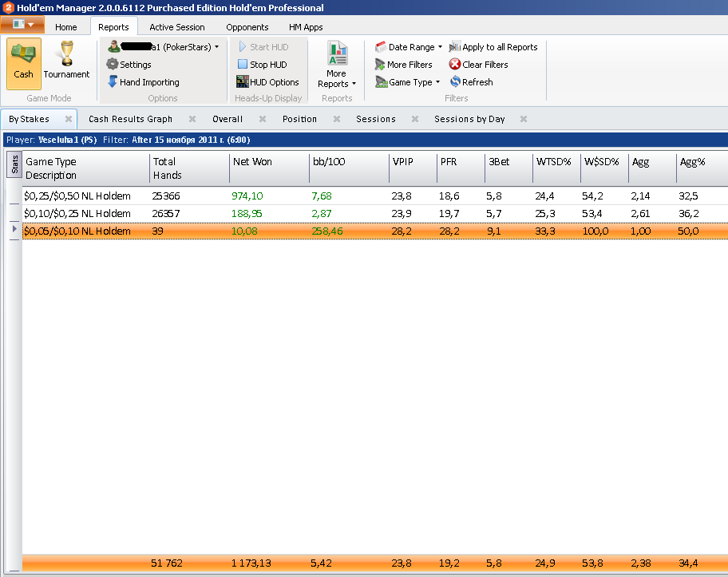The height and width of the screenshot is (577, 728).
Task: Open the Opponents ribbon tab
Action: [x=247, y=27]
